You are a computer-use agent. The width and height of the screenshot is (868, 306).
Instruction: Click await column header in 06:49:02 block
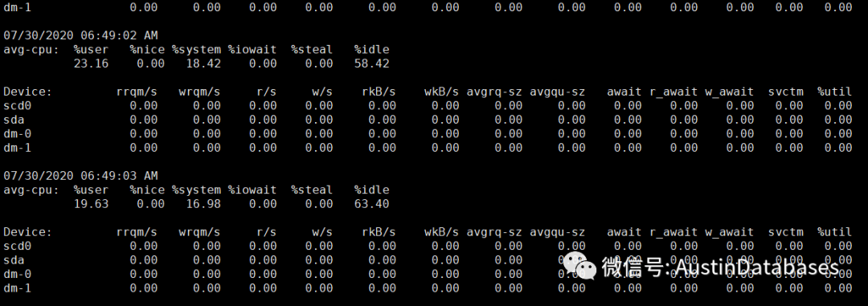point(624,92)
